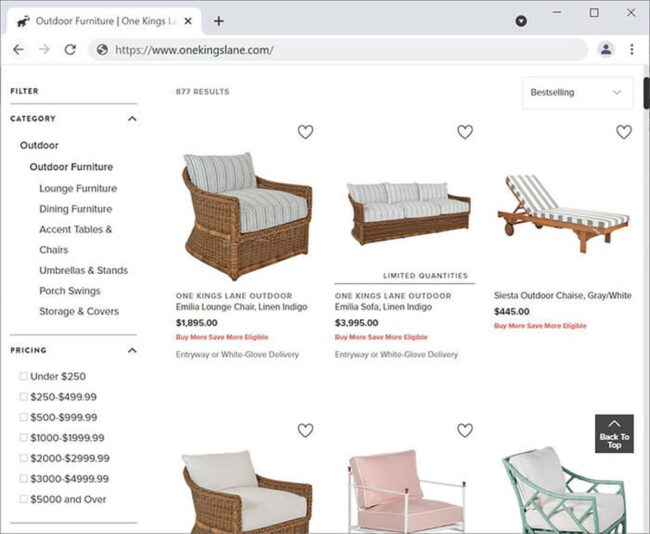
Task: Select Dining Furniture category
Action: pyautogui.click(x=75, y=209)
